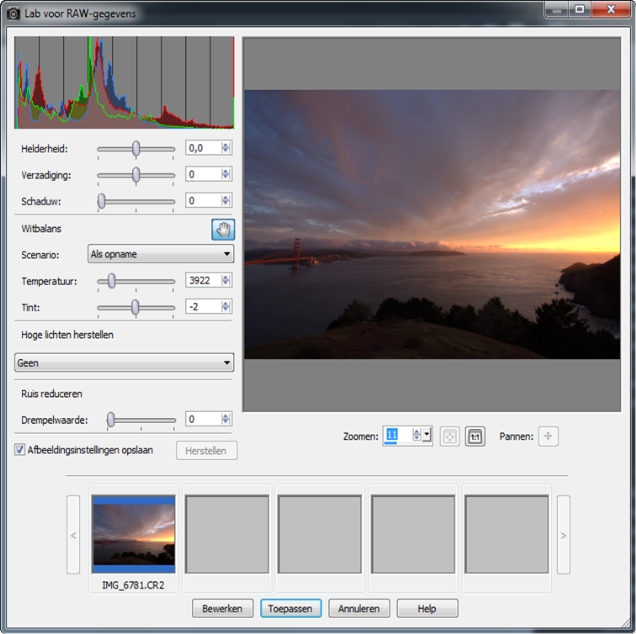
Task: Click the Pannen pan icon
Action: click(x=549, y=436)
